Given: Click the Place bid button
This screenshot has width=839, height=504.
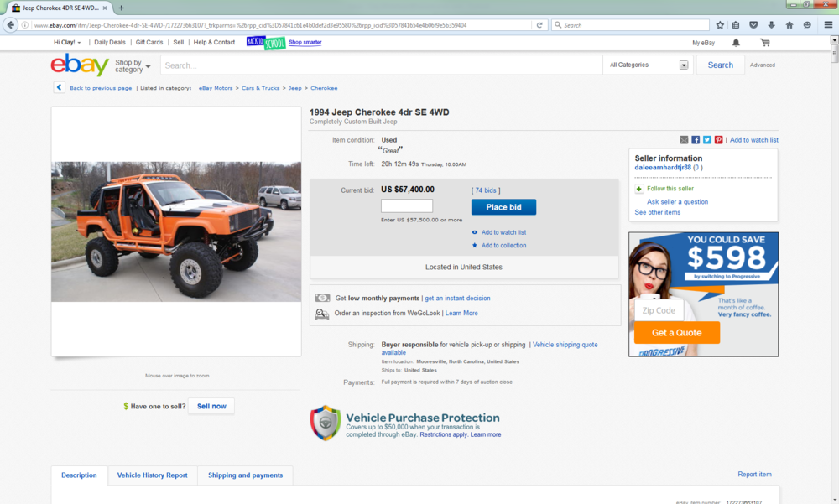Looking at the screenshot, I should click(503, 207).
